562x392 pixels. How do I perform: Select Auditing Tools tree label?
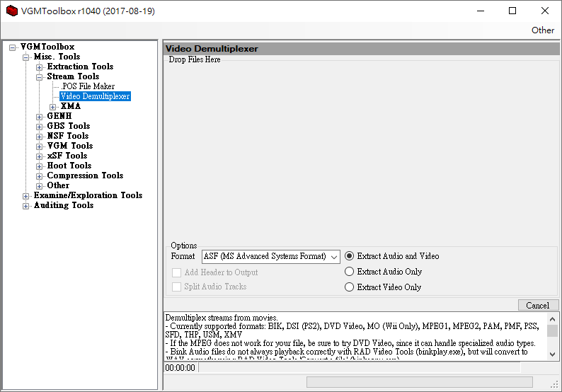point(64,205)
